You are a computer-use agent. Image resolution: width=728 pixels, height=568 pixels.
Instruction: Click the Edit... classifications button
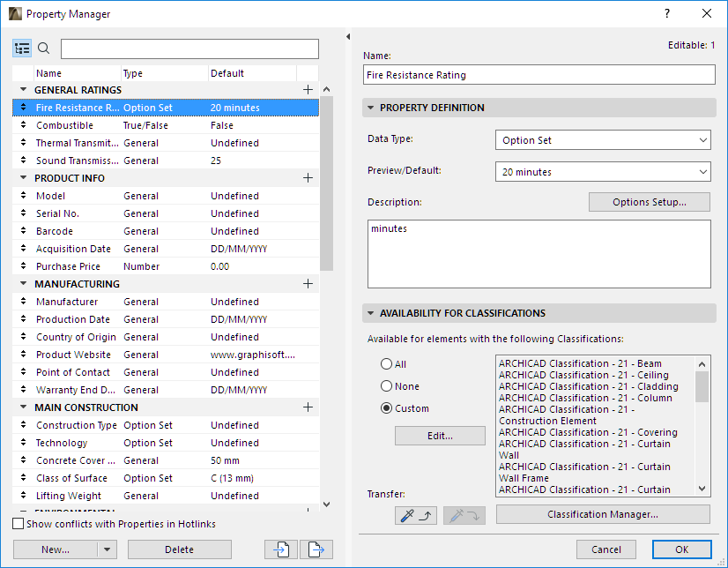click(x=440, y=436)
